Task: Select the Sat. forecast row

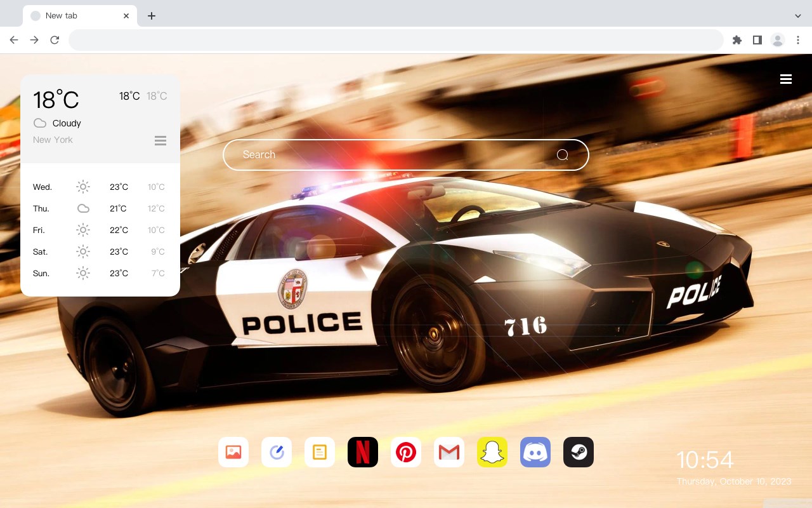Action: [x=100, y=251]
